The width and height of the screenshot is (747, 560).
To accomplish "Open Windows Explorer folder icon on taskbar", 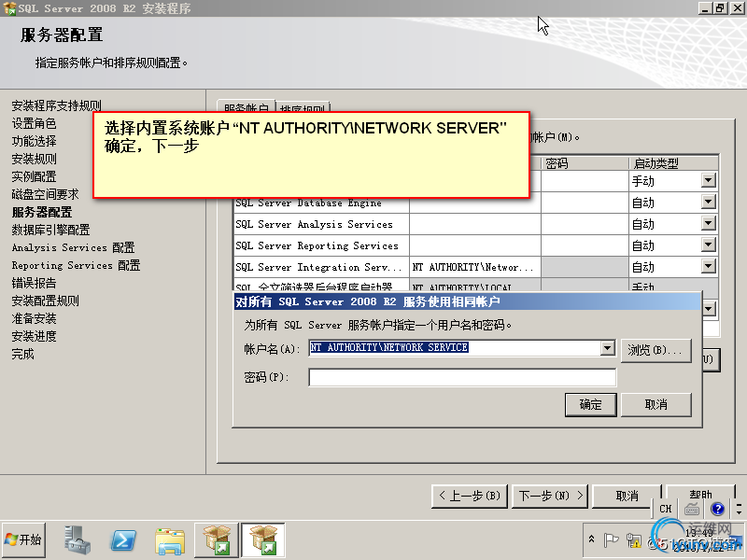I will pos(170,540).
